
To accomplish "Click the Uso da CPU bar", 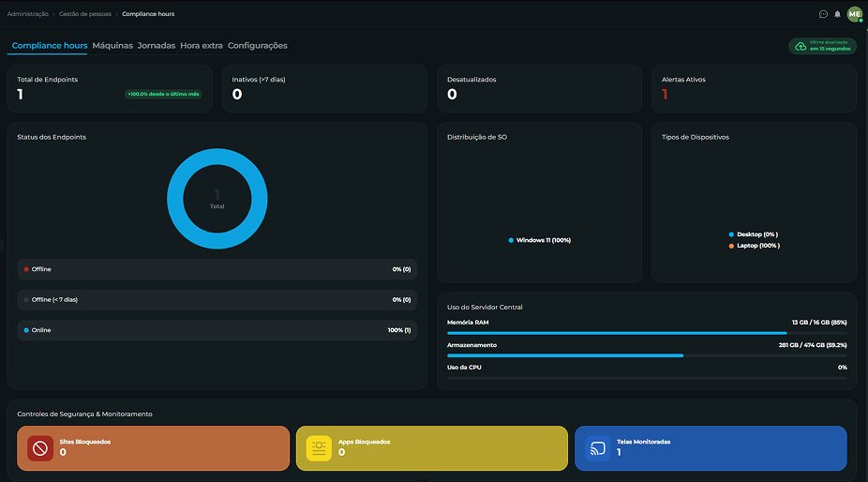I will (x=647, y=378).
